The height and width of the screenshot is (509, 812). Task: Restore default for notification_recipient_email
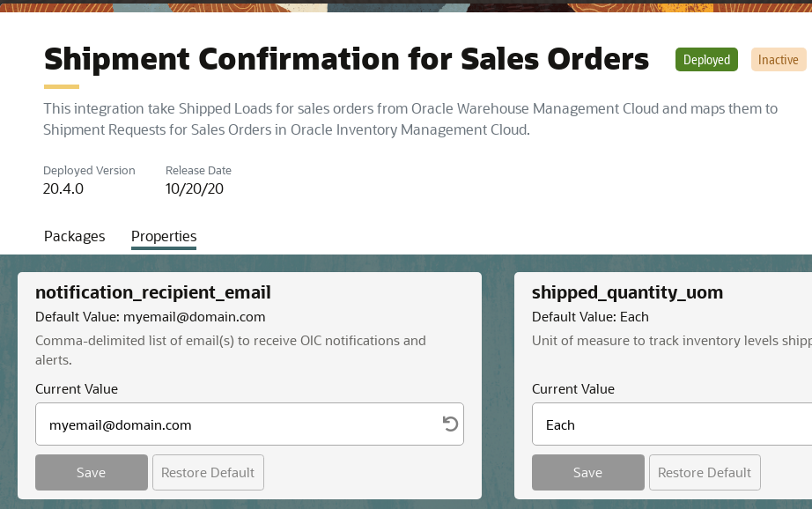pos(208,472)
